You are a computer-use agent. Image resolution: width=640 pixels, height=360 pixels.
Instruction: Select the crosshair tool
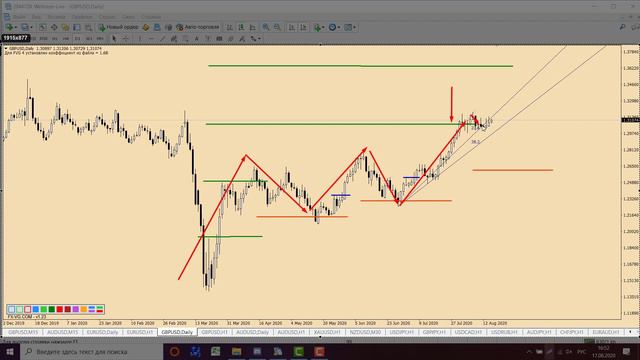pyautogui.click(x=126, y=38)
